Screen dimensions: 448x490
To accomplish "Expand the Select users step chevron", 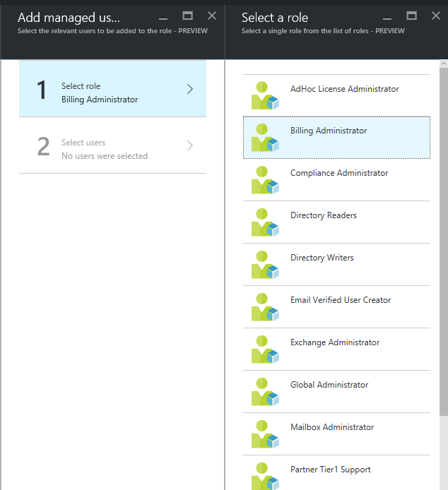I will [190, 145].
